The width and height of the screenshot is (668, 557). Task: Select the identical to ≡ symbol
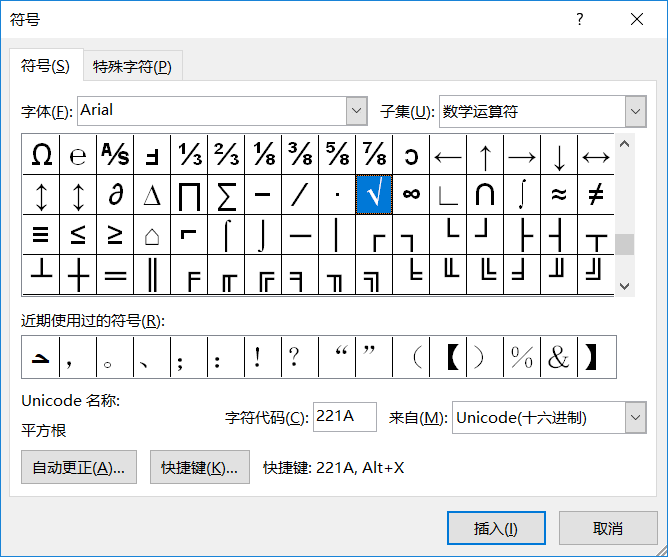(x=41, y=234)
